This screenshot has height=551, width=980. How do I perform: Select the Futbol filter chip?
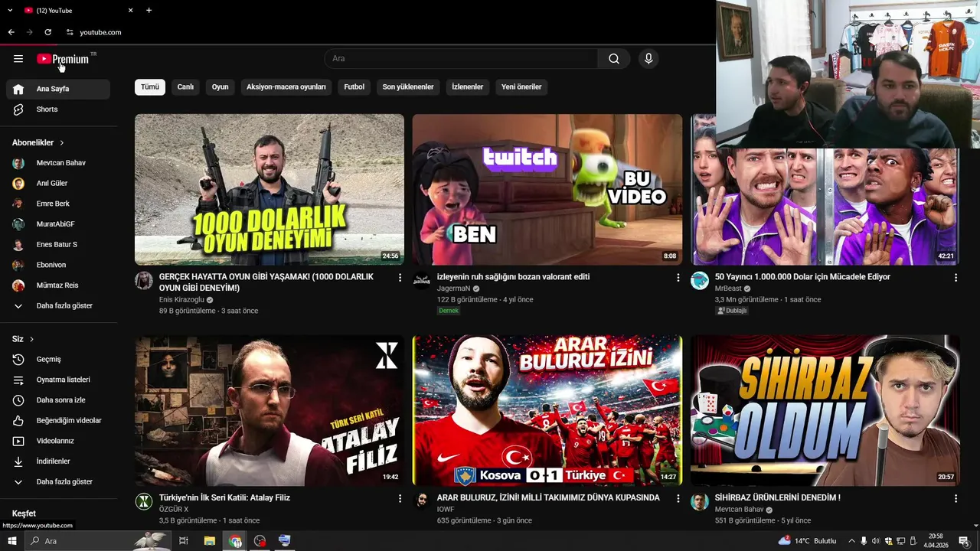354,87
